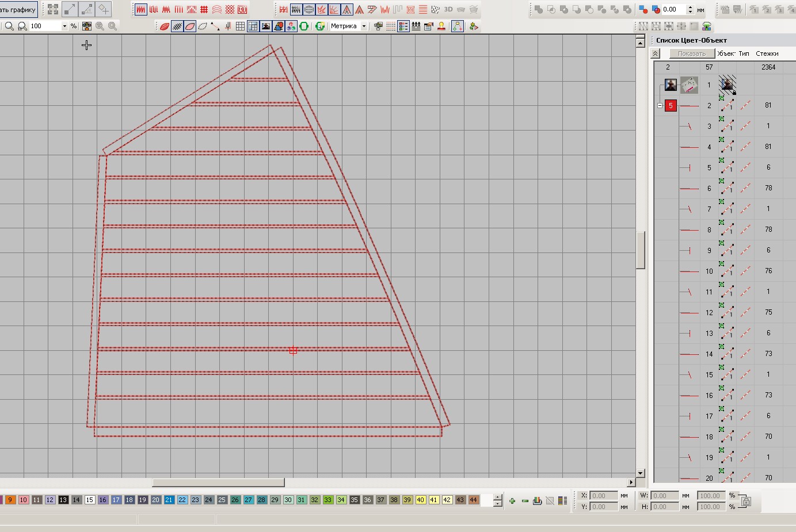Click the dotted outline display icon

coord(203,26)
